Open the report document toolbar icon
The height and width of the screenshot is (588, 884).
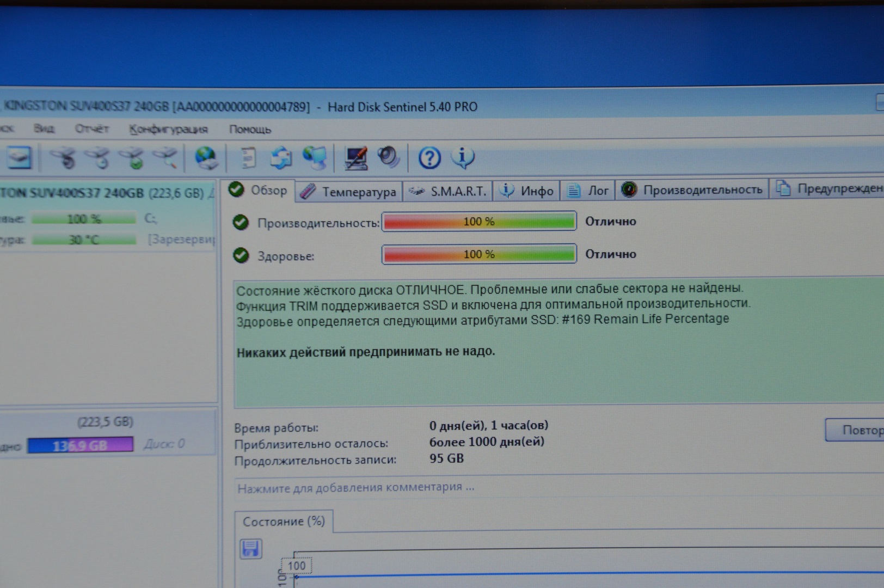(x=249, y=158)
